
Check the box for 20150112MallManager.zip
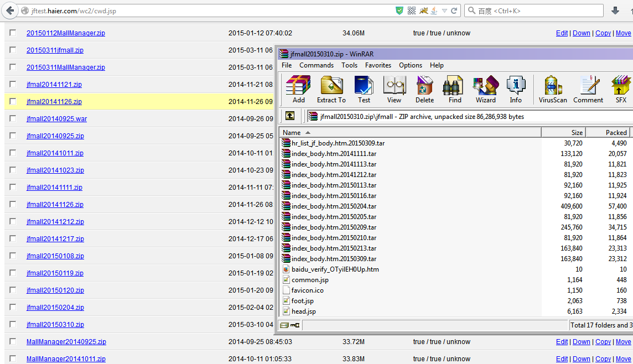tap(13, 33)
